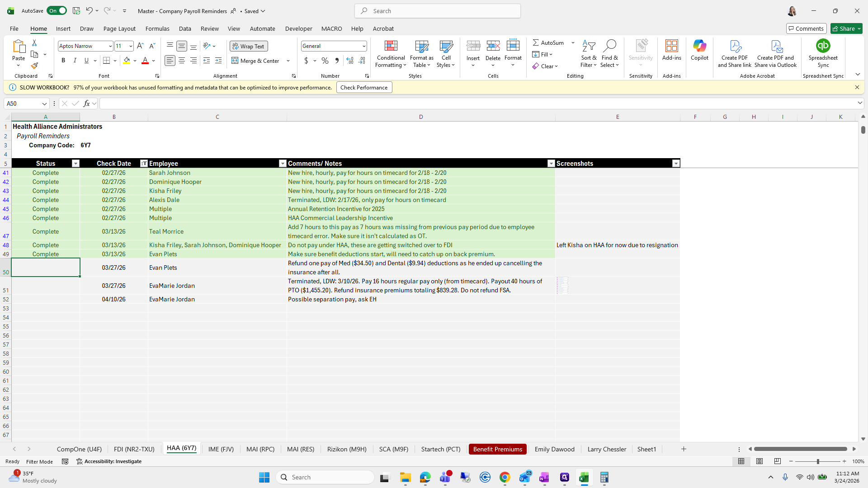Click the Italic formatting icon
Viewport: 868px width, 488px height.
point(75,61)
